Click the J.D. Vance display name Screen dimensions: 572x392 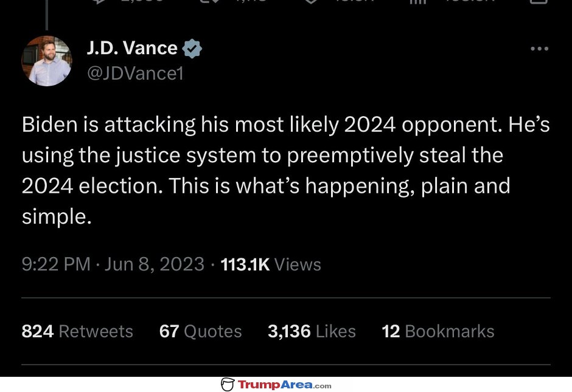[132, 48]
